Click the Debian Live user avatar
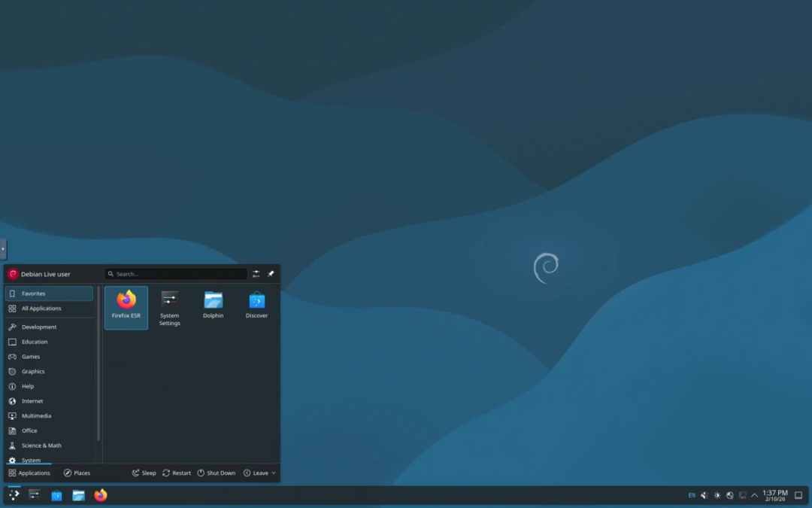Viewport: 812px width, 508px height. (x=13, y=274)
